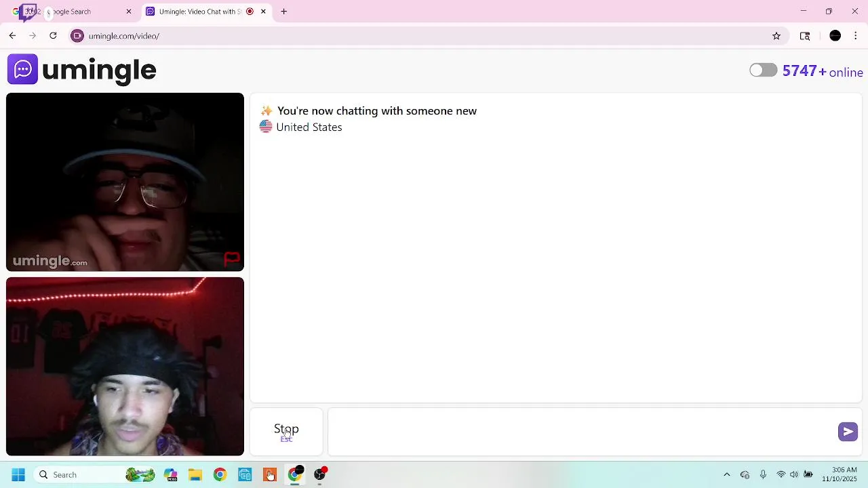The width and height of the screenshot is (868, 488).
Task: Click the Stop chat button
Action: pos(286,432)
